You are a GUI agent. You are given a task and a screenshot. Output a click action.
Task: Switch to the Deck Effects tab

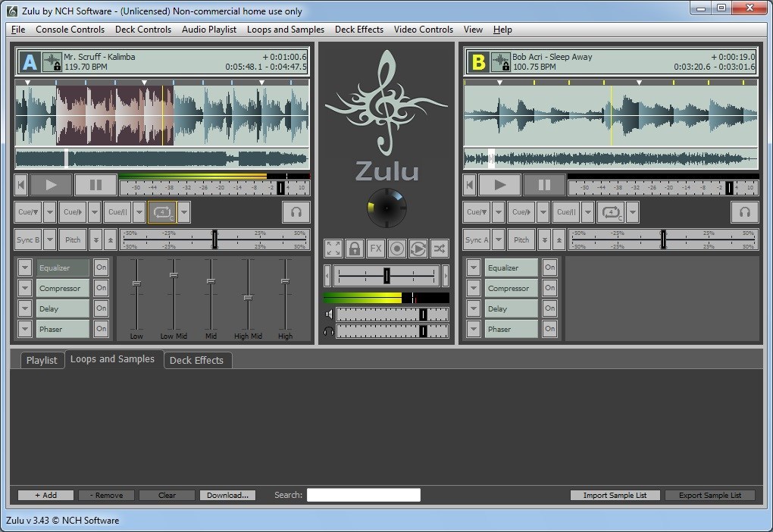point(198,360)
